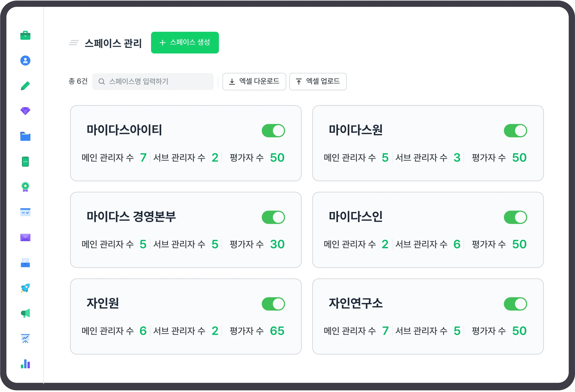This screenshot has height=392, width=575.
Task: Collapse sidebar using menu icon beside 스페이스 관리
Action: (x=74, y=43)
